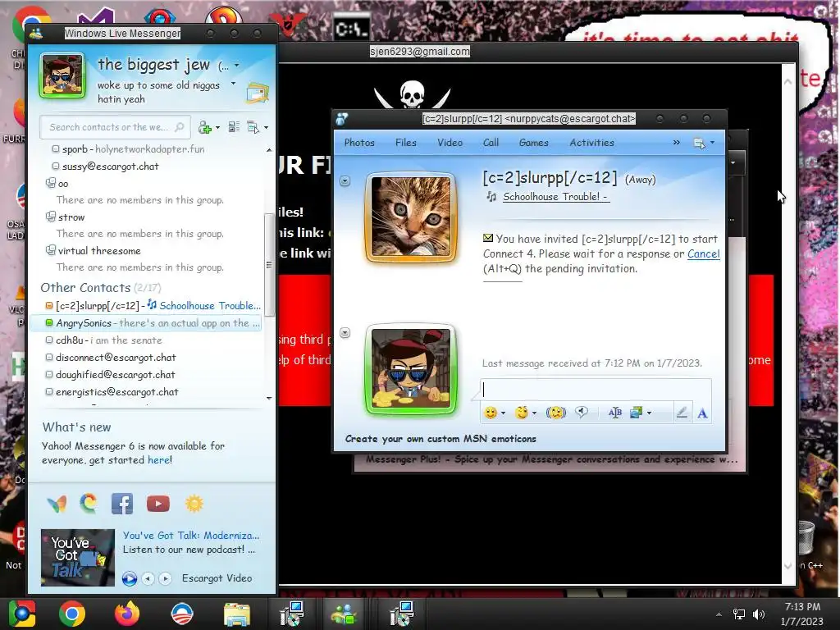Open the YouTube icon in Messenger
Screen dimensions: 840x630
pos(158,504)
